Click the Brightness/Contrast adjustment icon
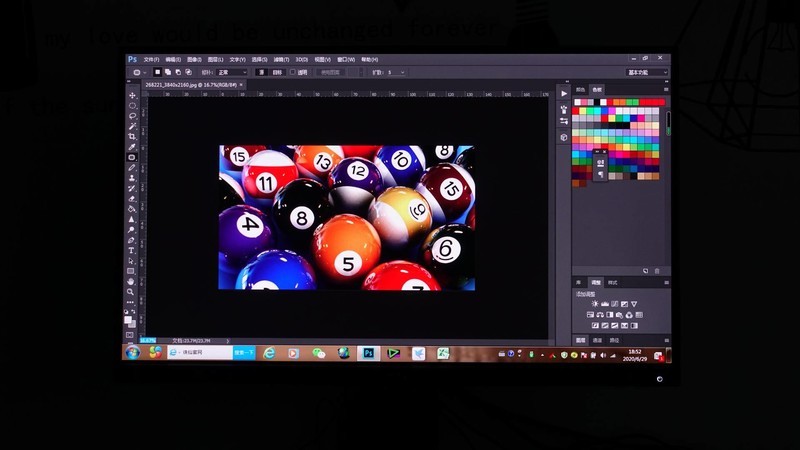Viewport: 800px width, 450px height. pos(595,304)
